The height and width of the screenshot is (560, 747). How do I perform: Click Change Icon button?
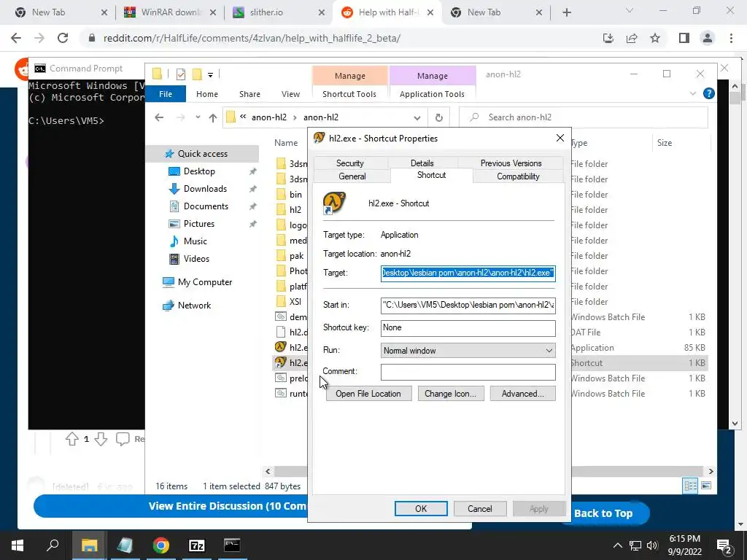[451, 393]
